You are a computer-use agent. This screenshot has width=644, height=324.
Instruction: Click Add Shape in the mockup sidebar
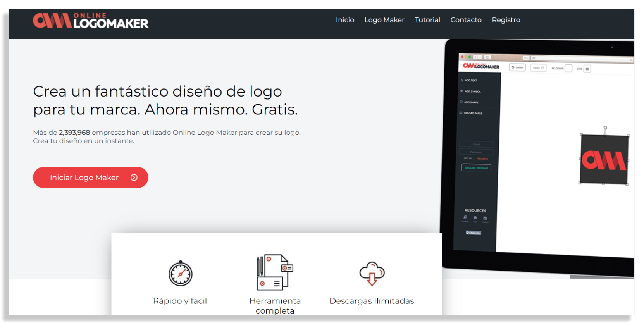469,102
